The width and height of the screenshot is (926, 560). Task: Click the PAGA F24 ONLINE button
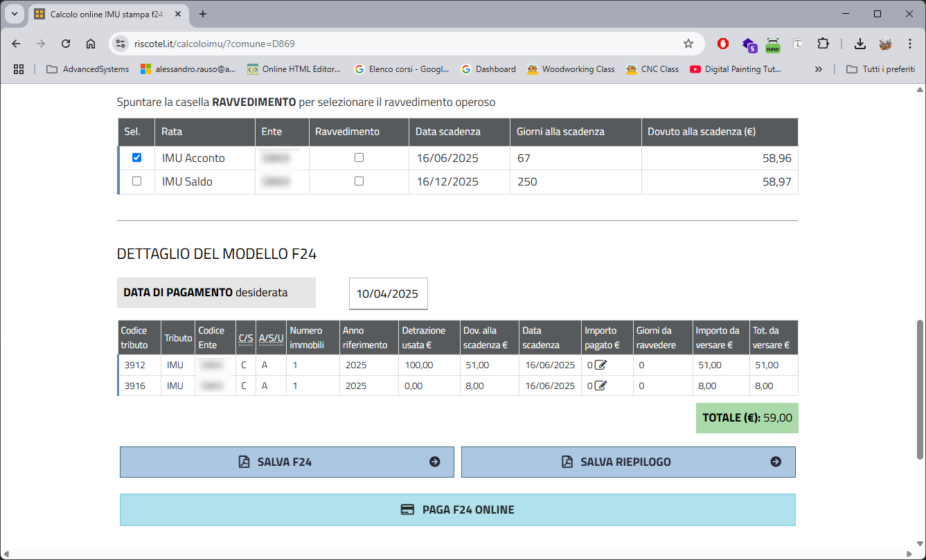[458, 509]
